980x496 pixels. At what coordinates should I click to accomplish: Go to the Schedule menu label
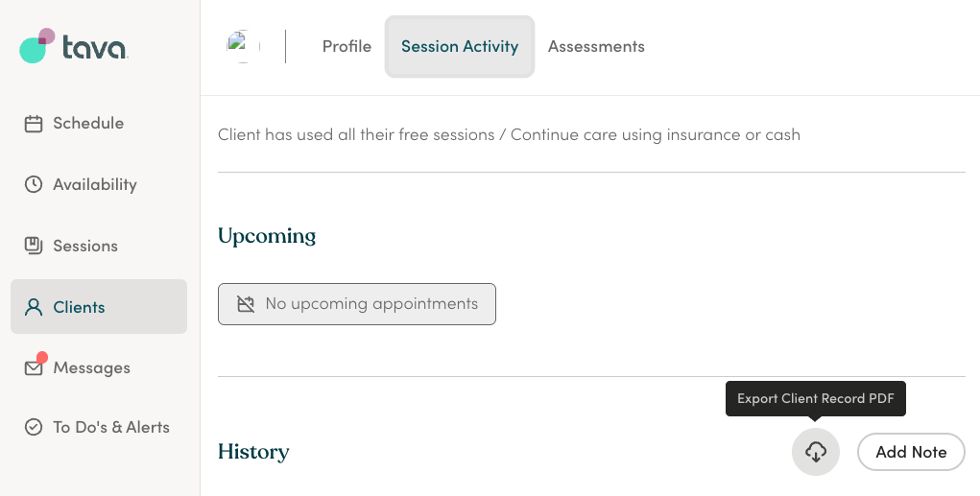(x=88, y=123)
